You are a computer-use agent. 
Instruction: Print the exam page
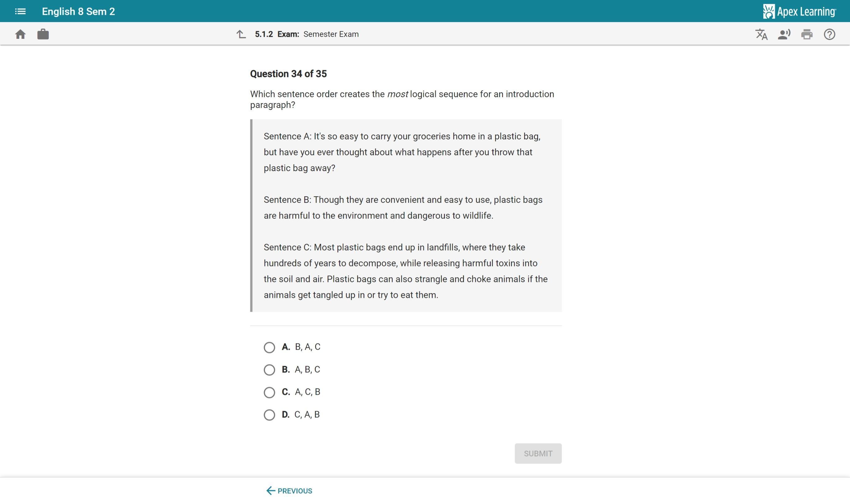point(807,34)
